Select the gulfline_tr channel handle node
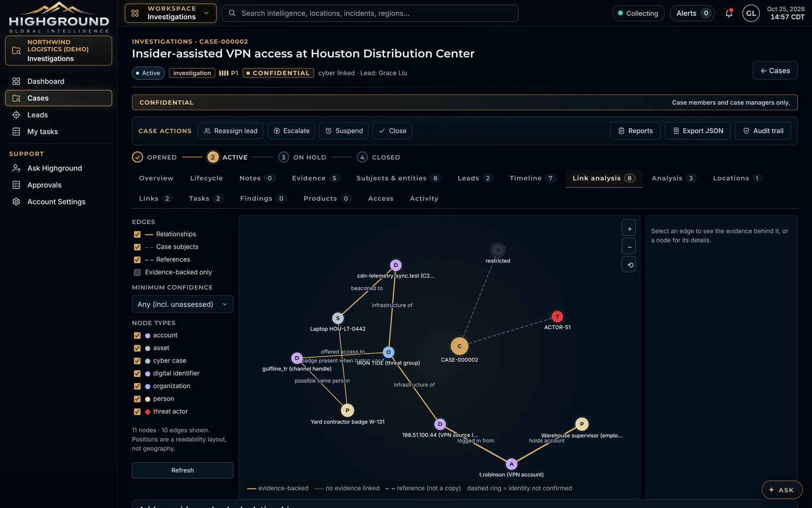 pos(297,358)
